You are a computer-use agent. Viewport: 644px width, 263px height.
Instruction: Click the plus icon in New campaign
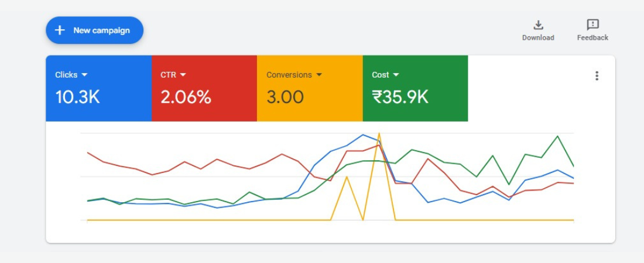(x=59, y=30)
